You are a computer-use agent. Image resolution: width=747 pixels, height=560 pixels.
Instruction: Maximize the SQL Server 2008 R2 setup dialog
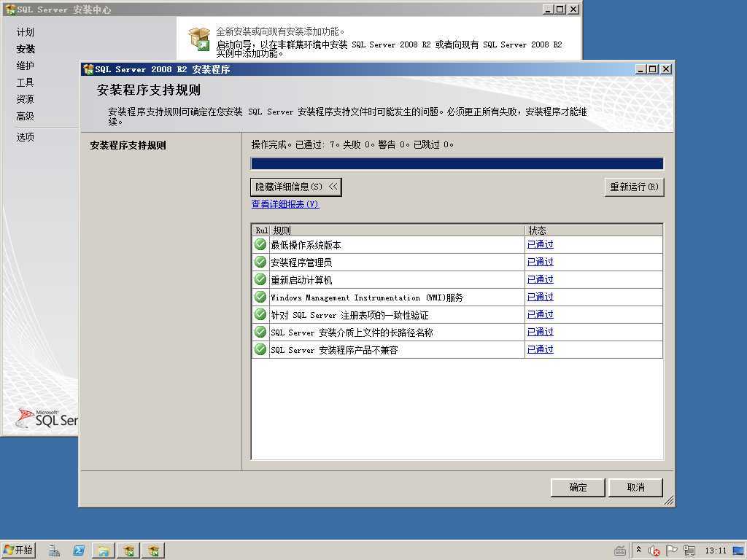[653, 69]
